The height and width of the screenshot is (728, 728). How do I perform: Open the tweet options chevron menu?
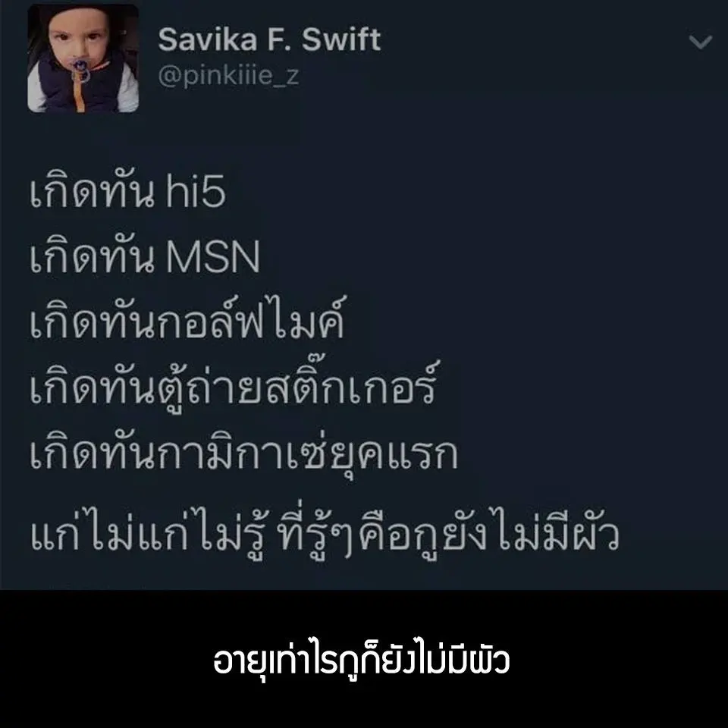(700, 42)
